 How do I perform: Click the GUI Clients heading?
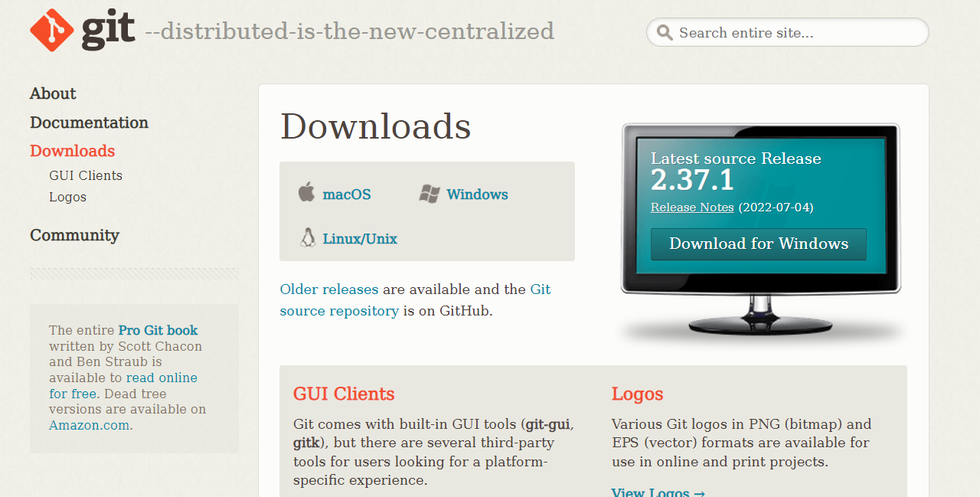(x=344, y=394)
